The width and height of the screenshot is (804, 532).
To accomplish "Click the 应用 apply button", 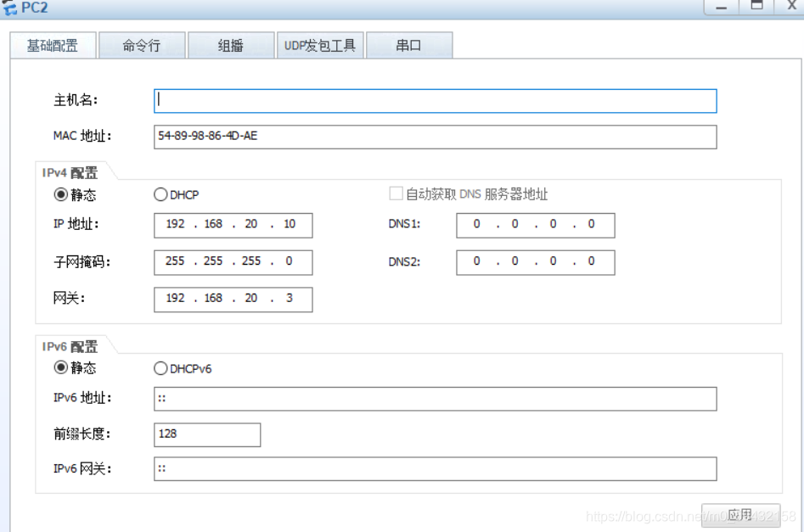I will [x=741, y=515].
